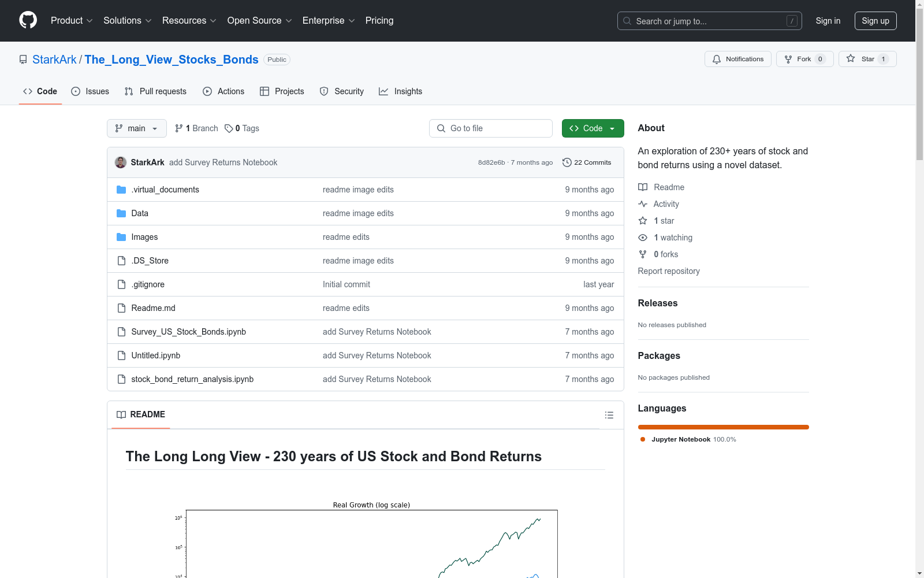
Task: Click StarkArk's avatar in commit row
Action: pos(121,162)
